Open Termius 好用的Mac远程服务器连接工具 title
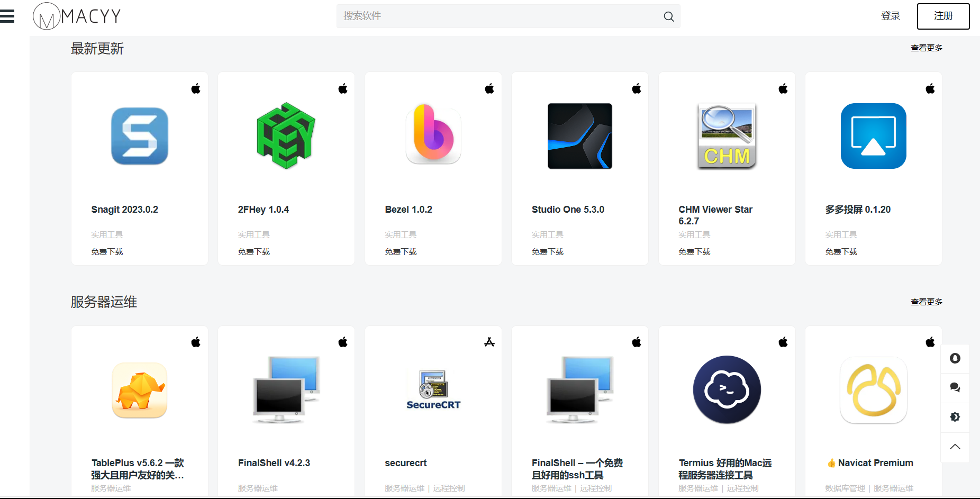Viewport: 980px width, 499px height. [725, 469]
